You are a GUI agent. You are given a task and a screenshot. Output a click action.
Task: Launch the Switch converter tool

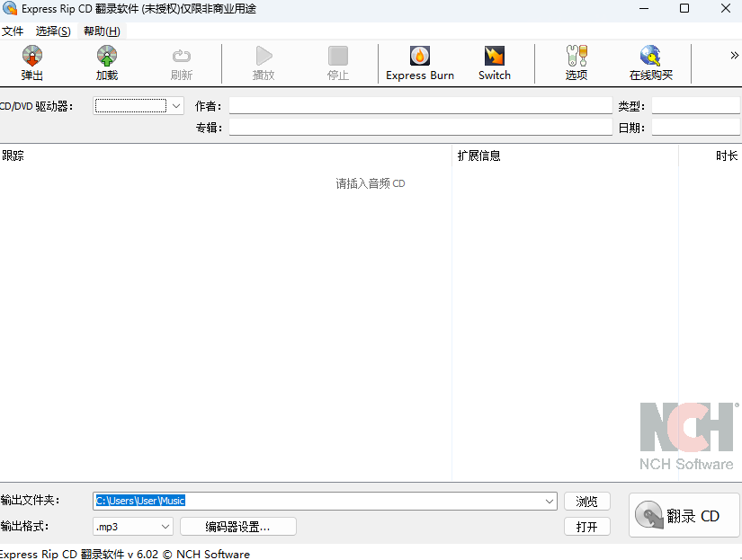[x=495, y=63]
